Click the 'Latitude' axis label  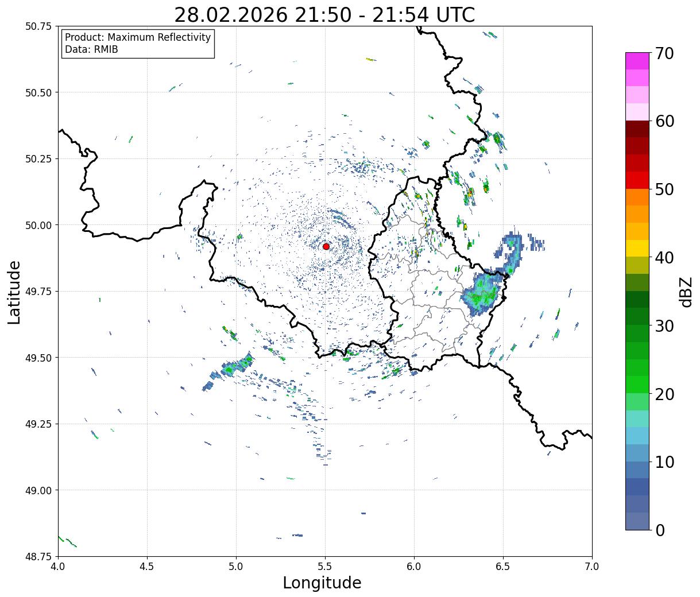coord(14,292)
